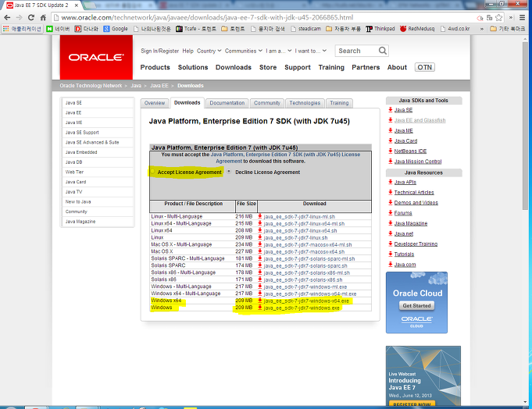
Task: Click the search magnifier icon
Action: 383,51
